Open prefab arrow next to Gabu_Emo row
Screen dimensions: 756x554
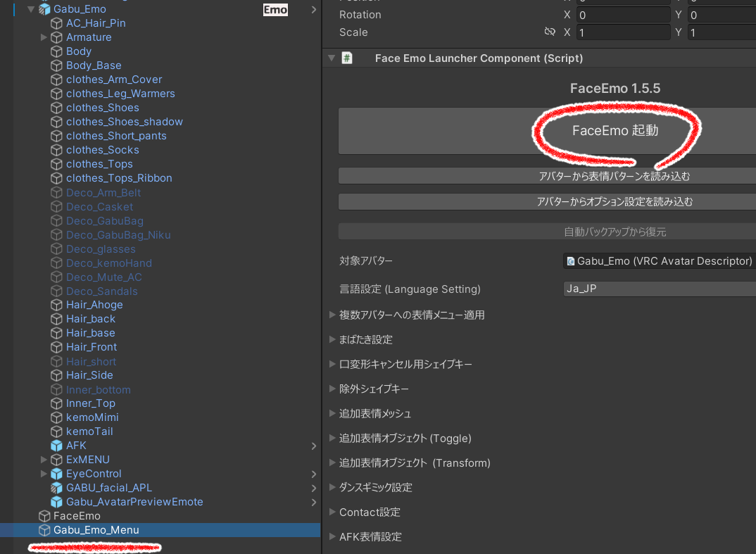(x=313, y=10)
